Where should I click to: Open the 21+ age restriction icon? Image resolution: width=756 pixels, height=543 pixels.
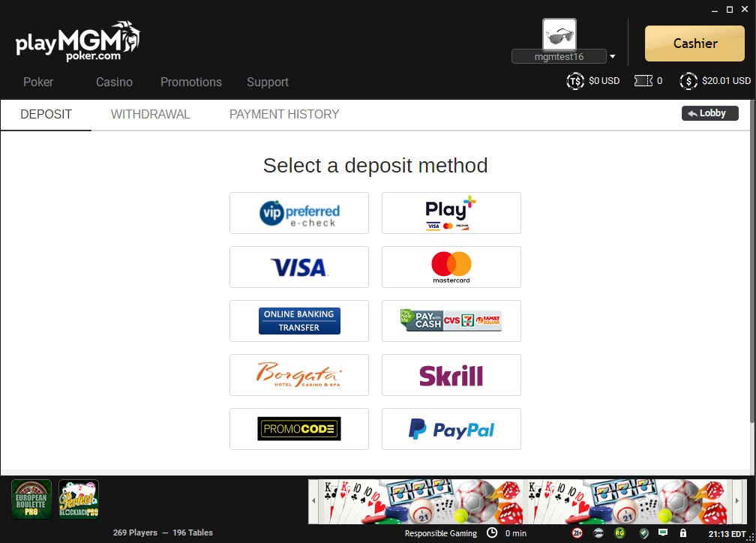[577, 532]
